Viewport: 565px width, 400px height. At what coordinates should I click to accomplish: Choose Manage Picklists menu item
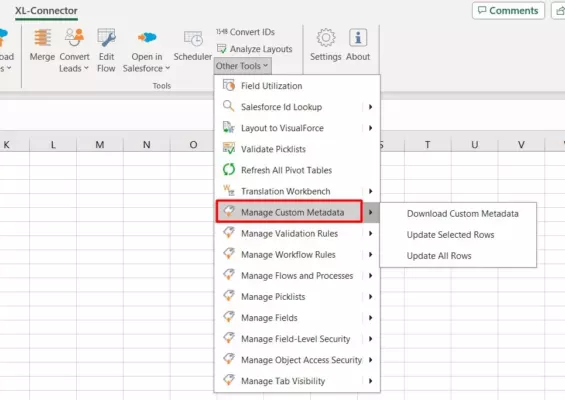click(x=297, y=297)
